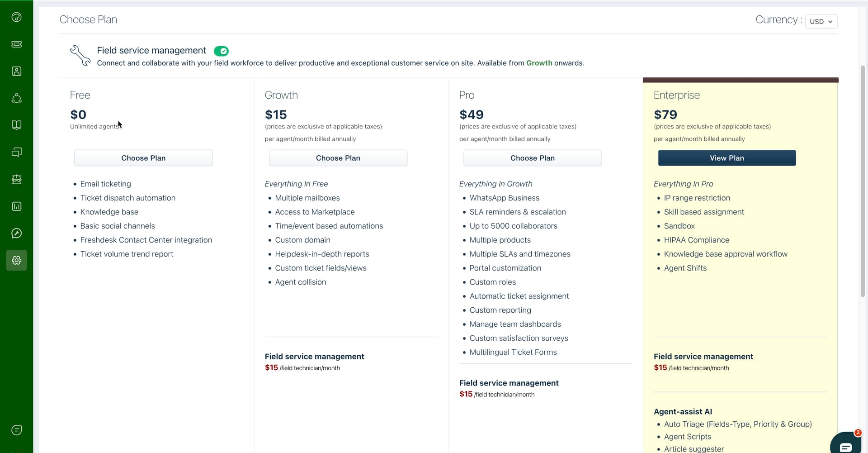This screenshot has height=453, width=868.
Task: Open the Currency USD dropdown
Action: [x=821, y=21]
